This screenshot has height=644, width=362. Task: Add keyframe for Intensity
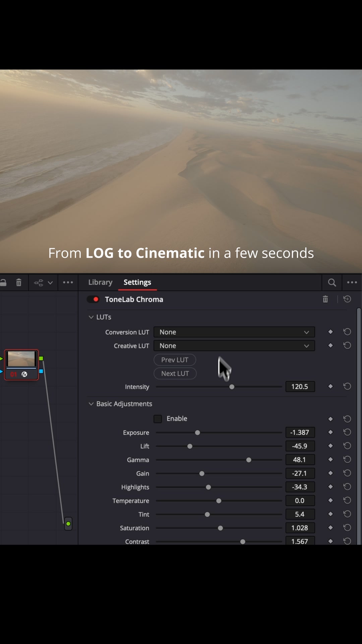[x=330, y=386]
